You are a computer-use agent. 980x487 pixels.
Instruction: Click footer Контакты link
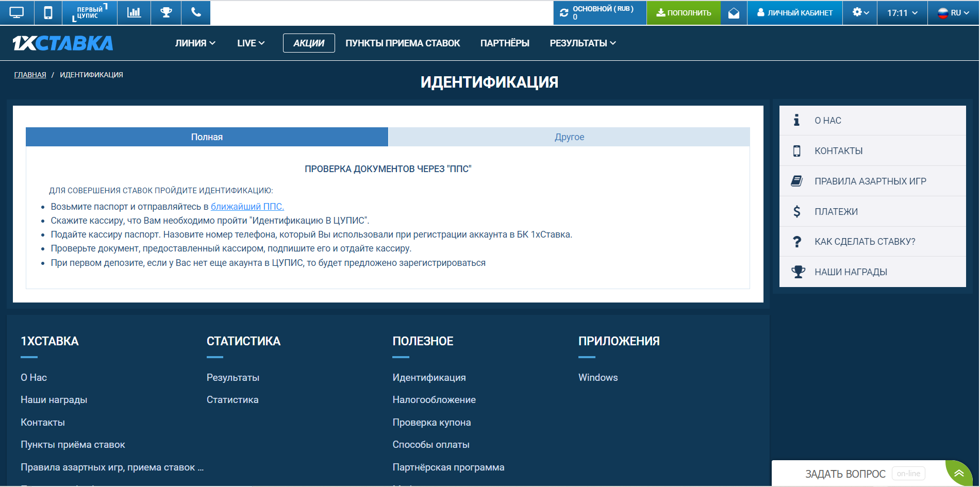(43, 423)
